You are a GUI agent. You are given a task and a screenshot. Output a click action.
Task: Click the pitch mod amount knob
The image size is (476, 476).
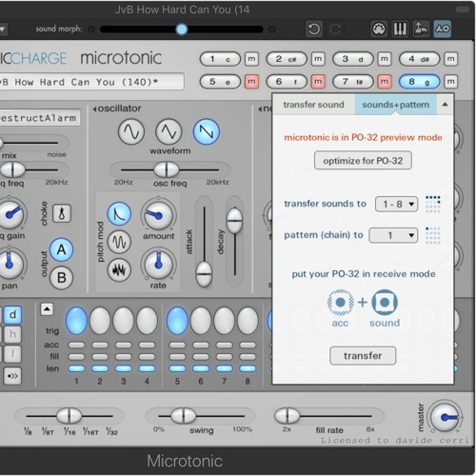[x=158, y=215]
